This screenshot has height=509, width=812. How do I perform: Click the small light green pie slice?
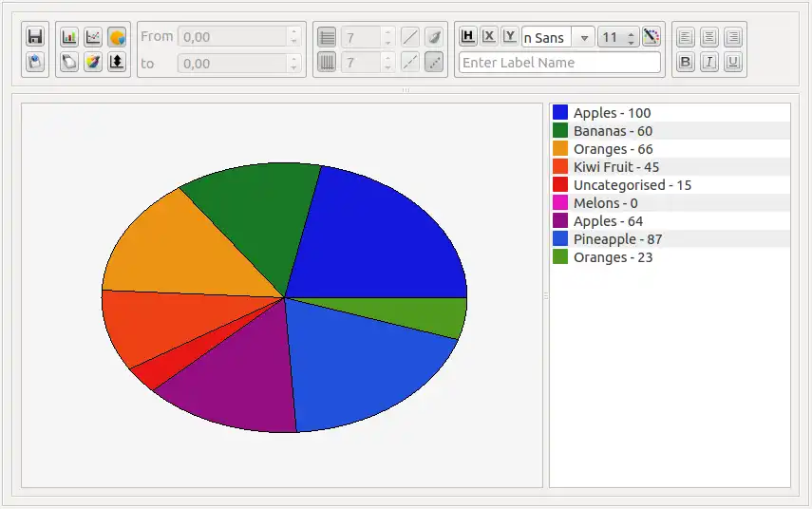click(414, 313)
